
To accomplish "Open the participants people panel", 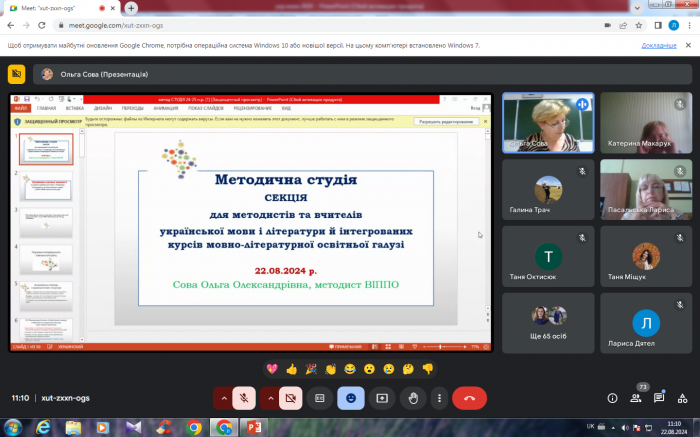I will point(635,398).
